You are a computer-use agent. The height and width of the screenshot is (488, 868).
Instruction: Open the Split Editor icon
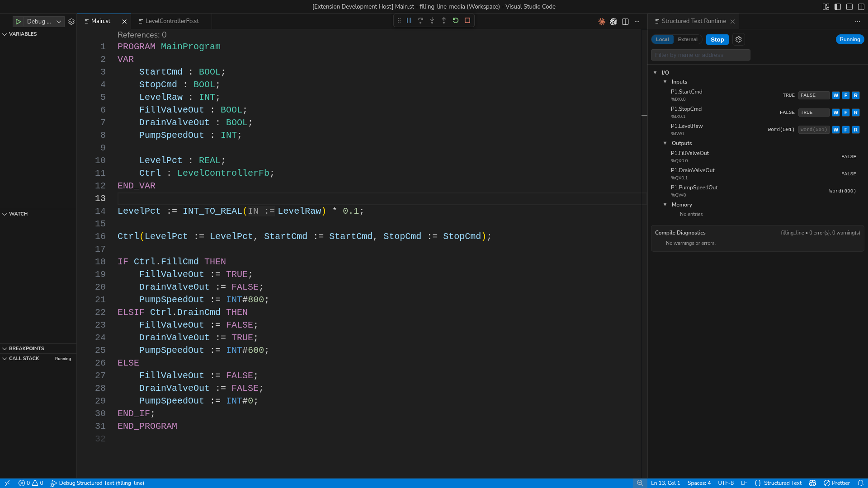click(625, 21)
